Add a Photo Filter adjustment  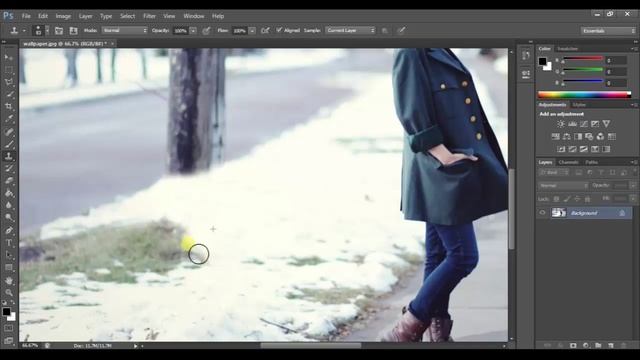(589, 137)
